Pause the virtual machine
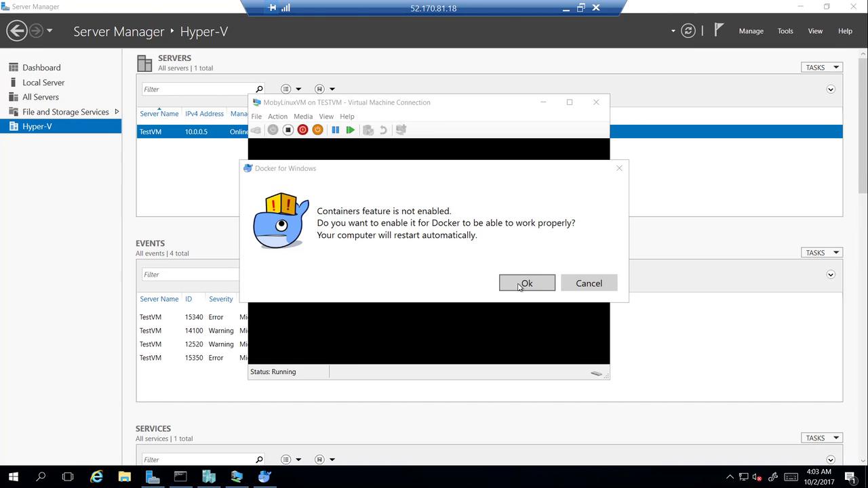This screenshot has height=488, width=868. [335, 129]
